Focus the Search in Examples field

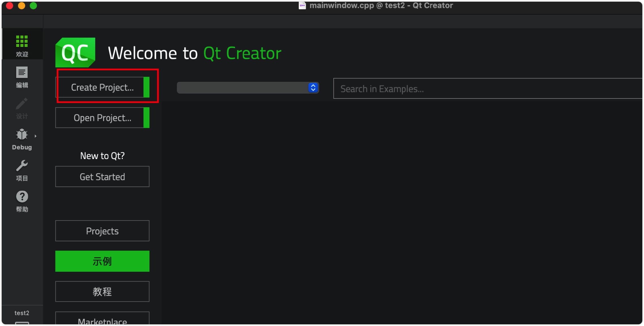486,89
